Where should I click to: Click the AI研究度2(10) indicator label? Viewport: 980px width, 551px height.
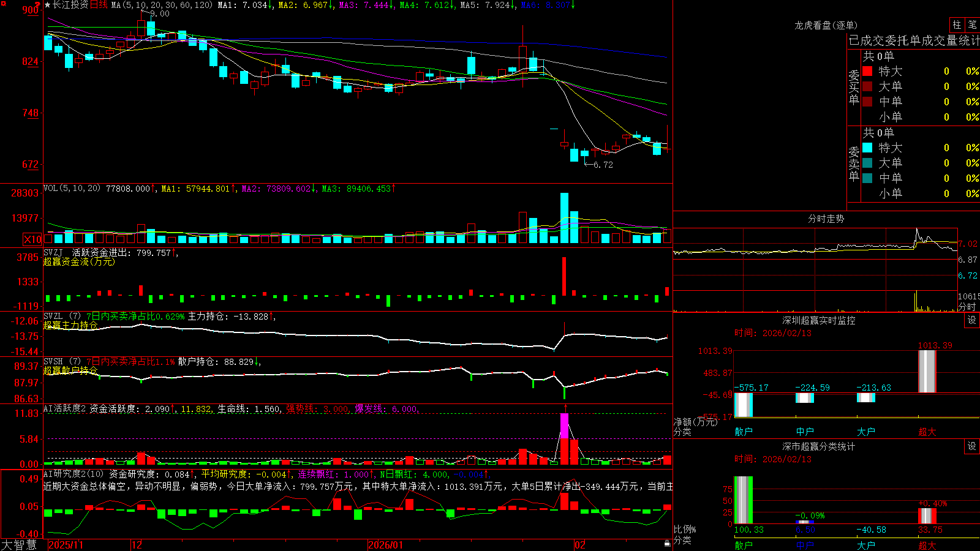click(73, 474)
